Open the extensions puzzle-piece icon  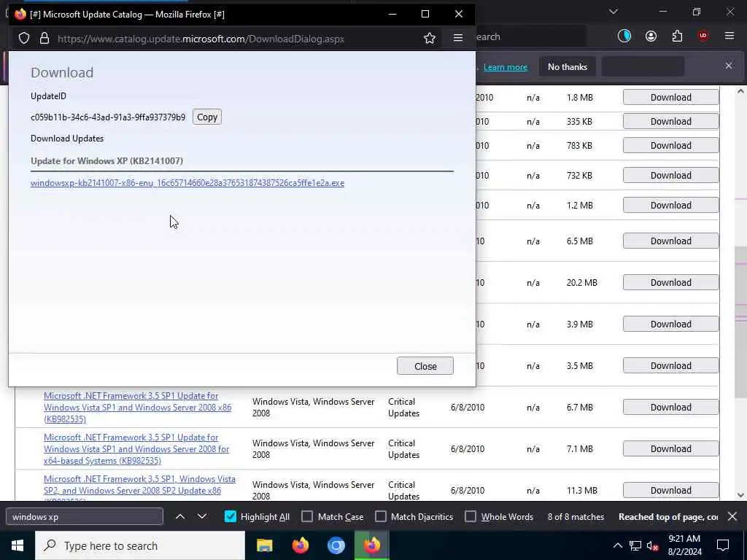(677, 36)
